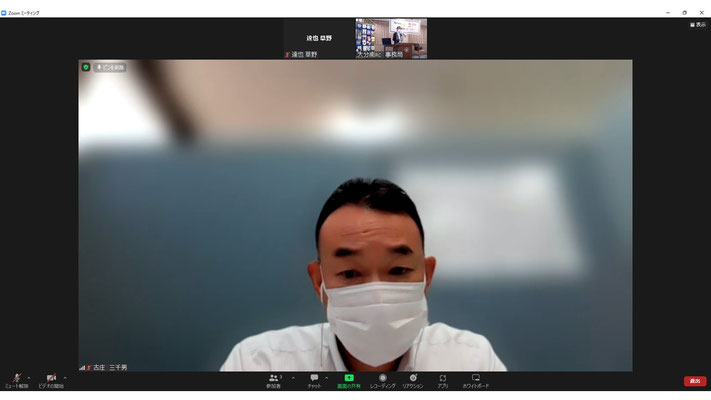The width and height of the screenshot is (711, 400).
Task: Close the Zoom meeting window
Action: (701, 13)
